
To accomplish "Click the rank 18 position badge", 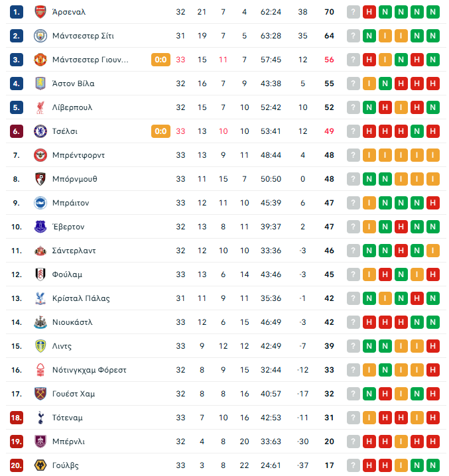I will [x=17, y=418].
